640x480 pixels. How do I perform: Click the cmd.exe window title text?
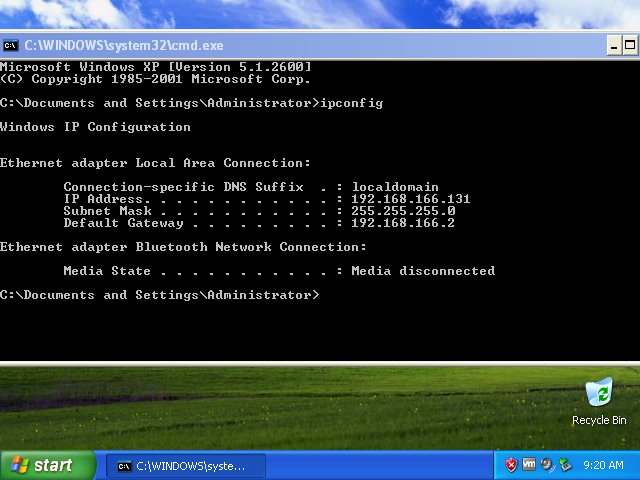tap(124, 45)
